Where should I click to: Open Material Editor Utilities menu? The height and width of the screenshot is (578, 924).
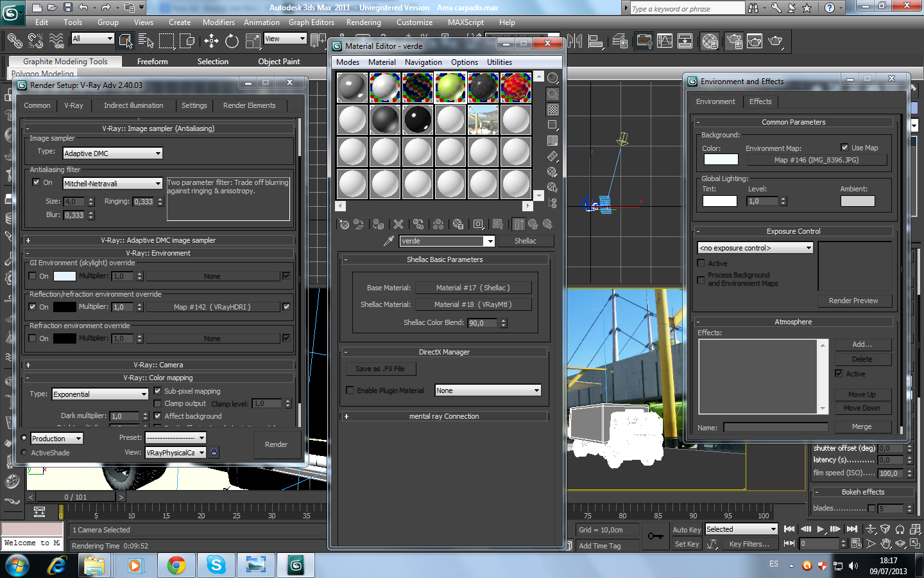(499, 62)
